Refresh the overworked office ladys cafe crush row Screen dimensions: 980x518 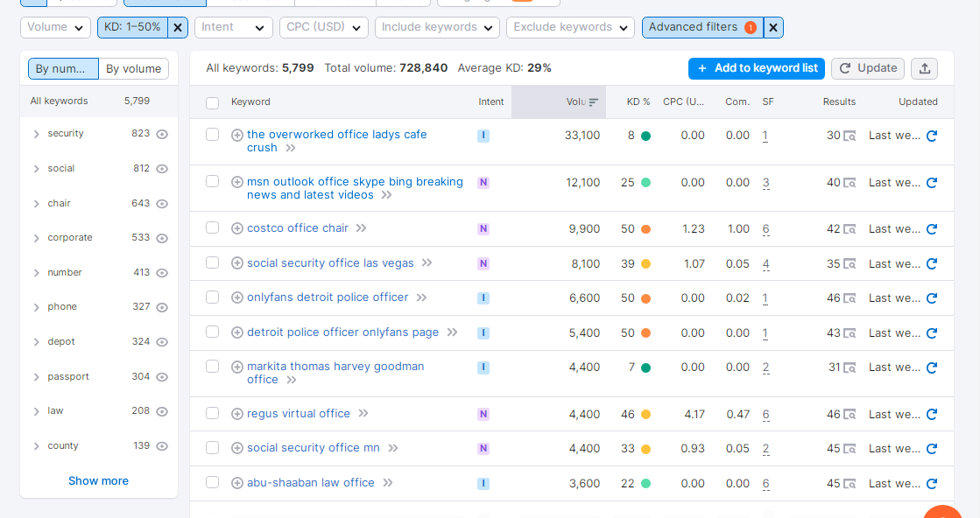pyautogui.click(x=931, y=136)
